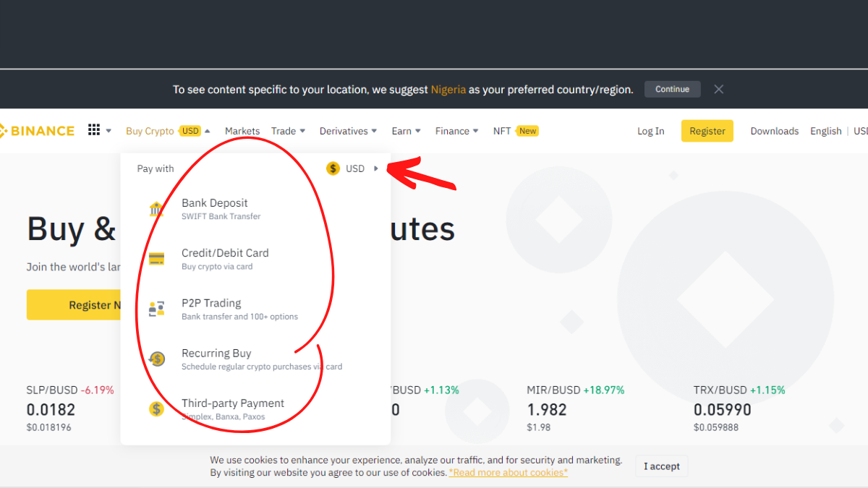The image size is (868, 488).
Task: Open the Earn dropdown menu
Action: click(407, 131)
